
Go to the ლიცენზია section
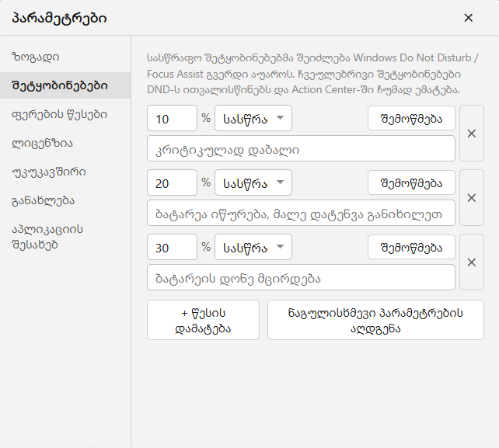coord(65,144)
